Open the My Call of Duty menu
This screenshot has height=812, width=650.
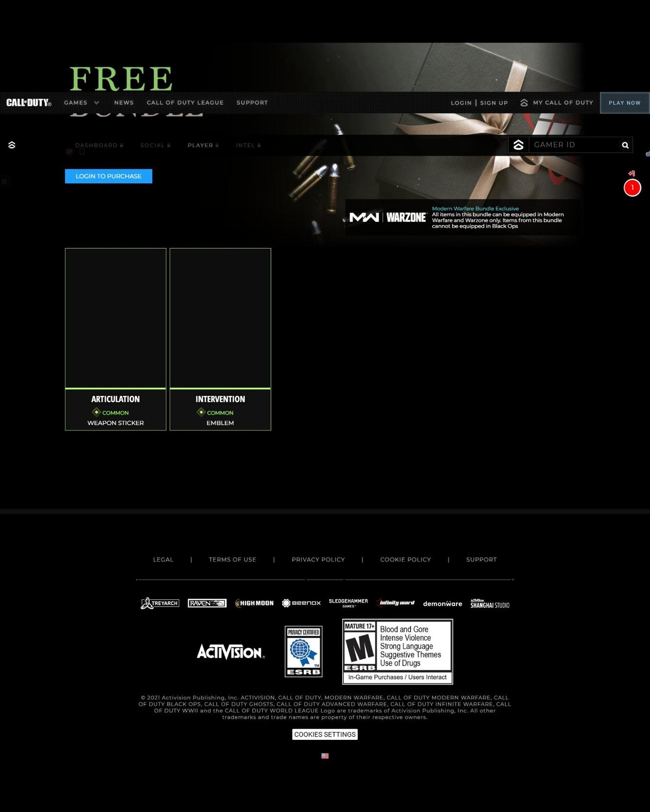click(557, 103)
